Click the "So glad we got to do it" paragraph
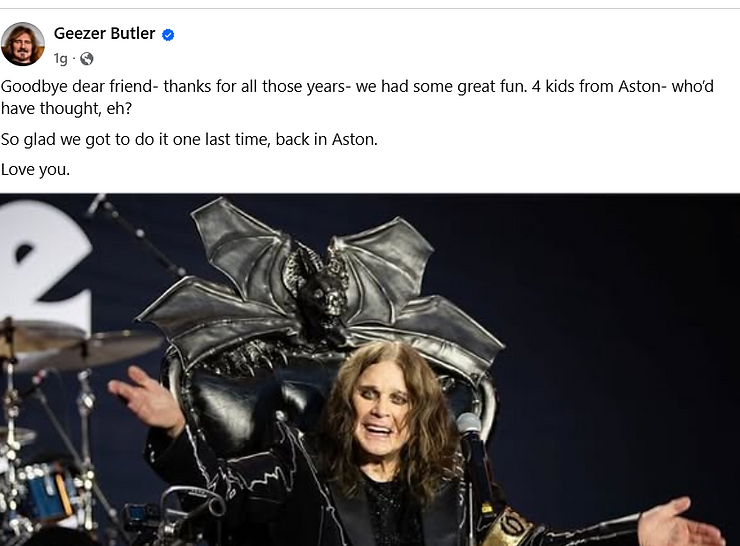The height and width of the screenshot is (546, 740). coord(189,140)
